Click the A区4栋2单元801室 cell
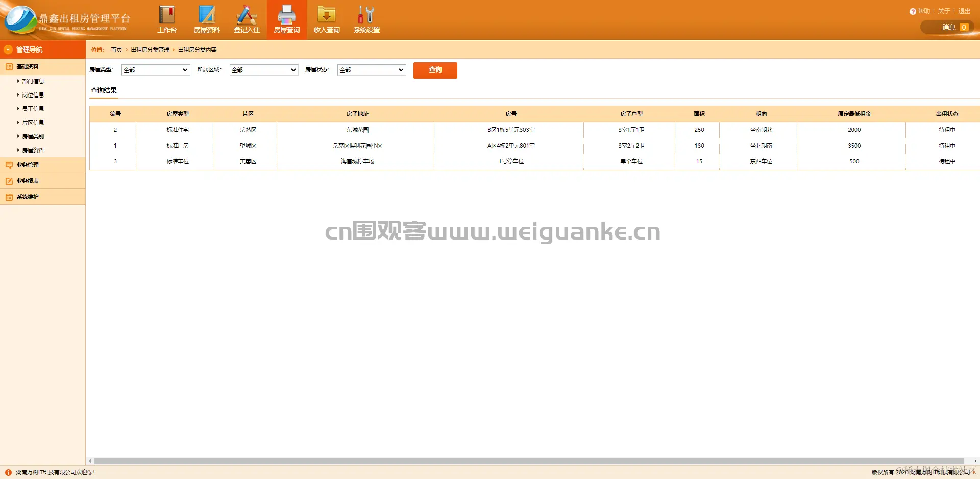This screenshot has width=980, height=479. tap(511, 146)
